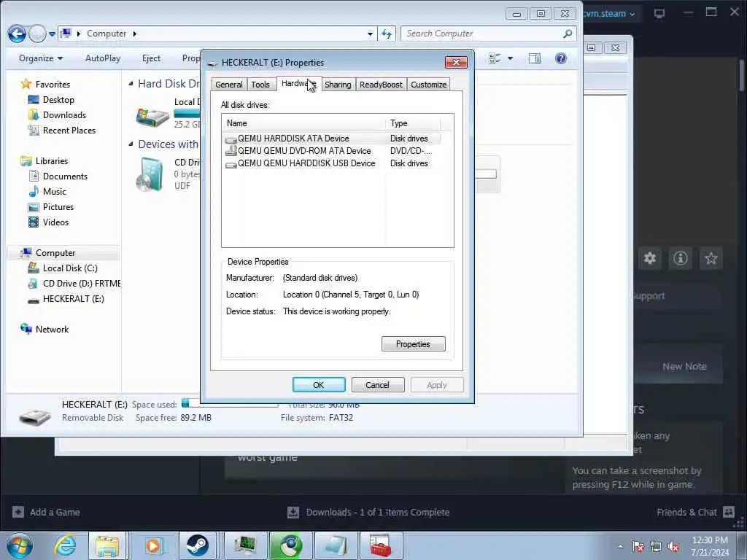Screen dimensions: 747x560
Task: Click the greyed-out Apply button
Action: (x=437, y=385)
